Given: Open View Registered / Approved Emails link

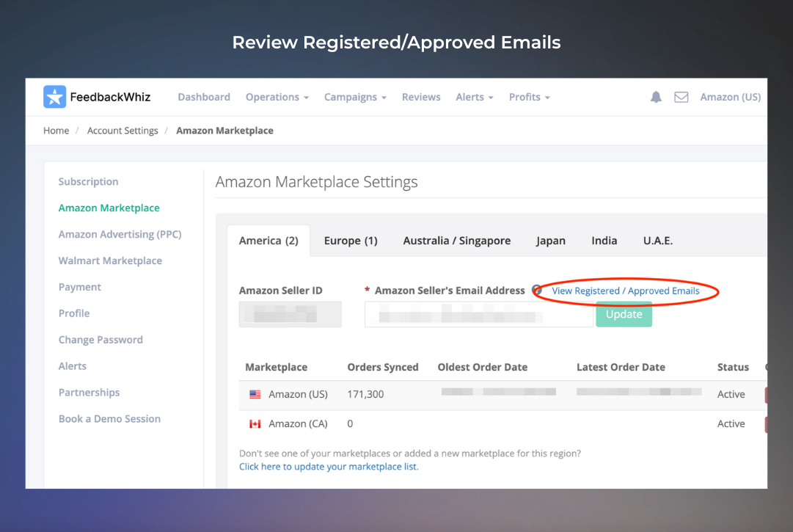Looking at the screenshot, I should click(x=626, y=291).
